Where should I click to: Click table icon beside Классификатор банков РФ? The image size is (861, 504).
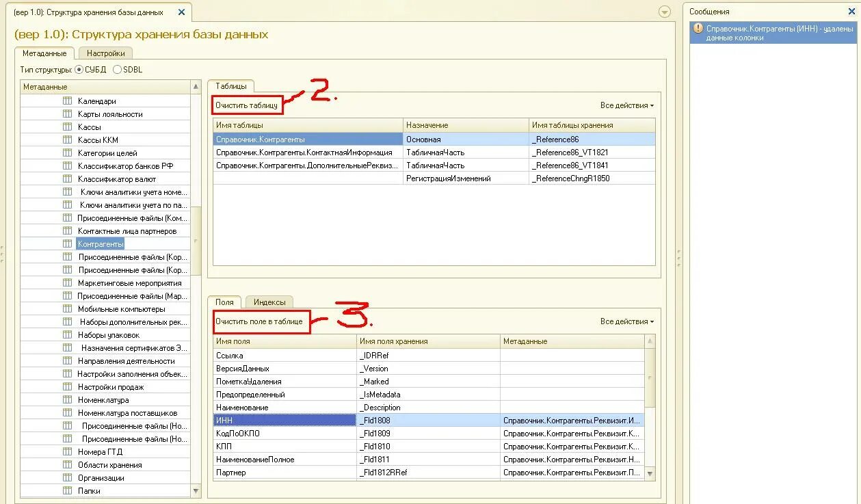point(67,165)
